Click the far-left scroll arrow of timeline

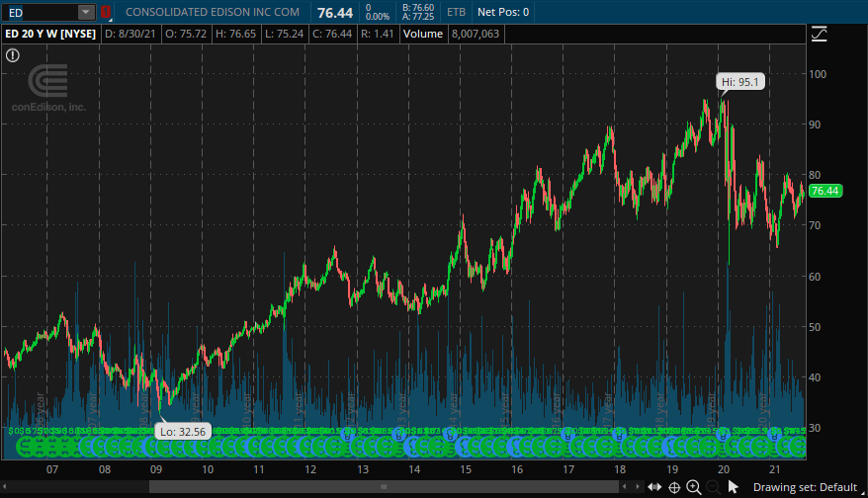[4, 487]
